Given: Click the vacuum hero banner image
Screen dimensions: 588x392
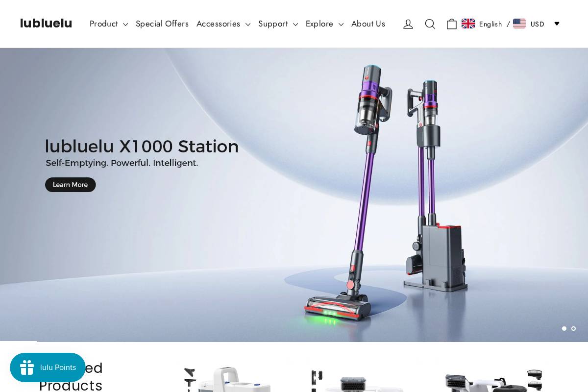Looking at the screenshot, I should pyautogui.click(x=294, y=195).
